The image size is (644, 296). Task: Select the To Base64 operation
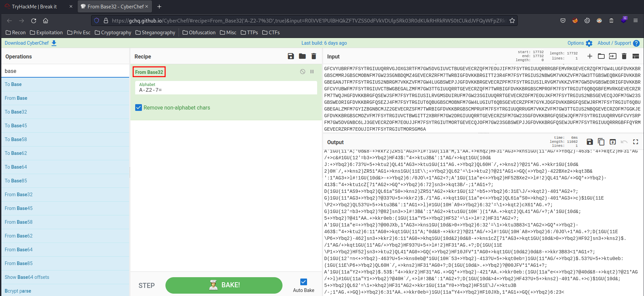pos(65,167)
